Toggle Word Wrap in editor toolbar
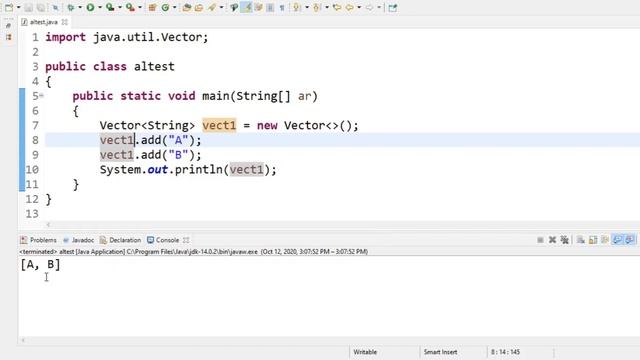The width and height of the screenshot is (640, 360). click(258, 7)
